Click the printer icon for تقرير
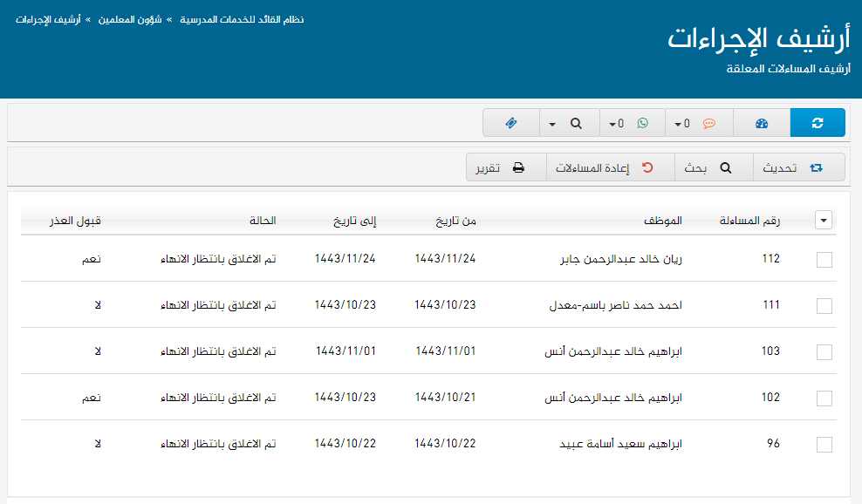Image resolution: width=862 pixels, height=504 pixels. 518,167
